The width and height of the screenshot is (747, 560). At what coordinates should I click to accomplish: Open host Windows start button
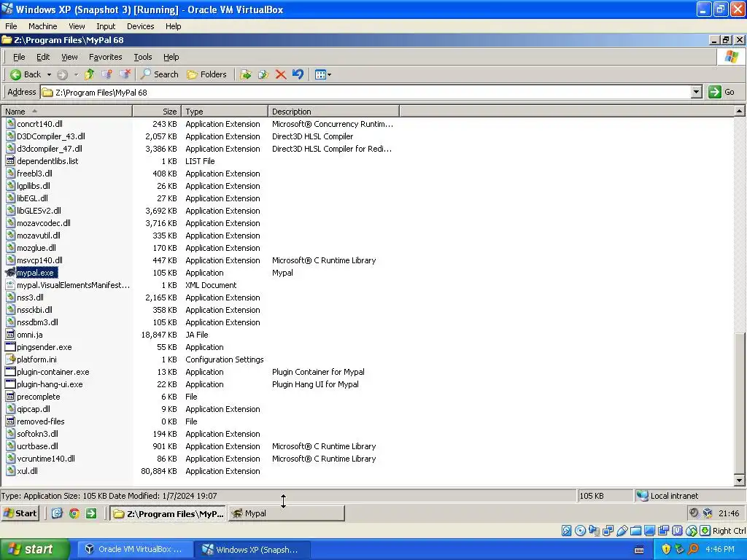point(34,549)
